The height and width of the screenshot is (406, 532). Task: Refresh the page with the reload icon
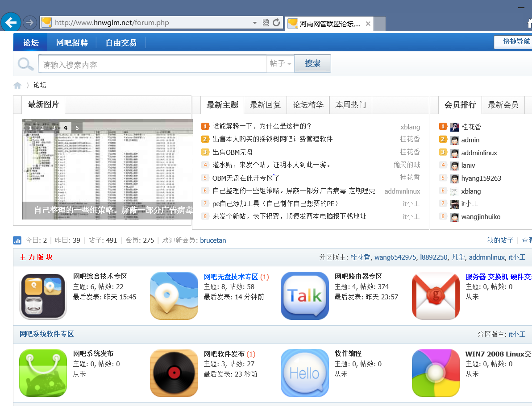coord(277,22)
